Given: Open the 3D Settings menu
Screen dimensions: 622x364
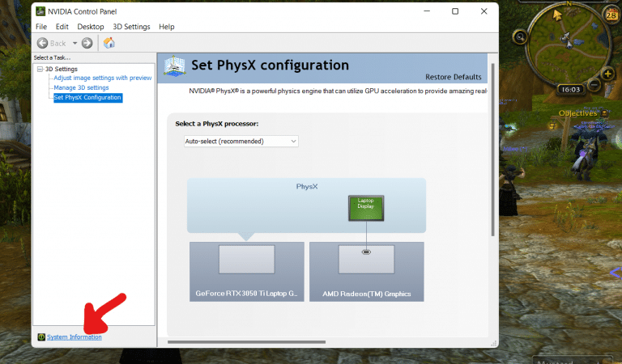Looking at the screenshot, I should [x=131, y=27].
